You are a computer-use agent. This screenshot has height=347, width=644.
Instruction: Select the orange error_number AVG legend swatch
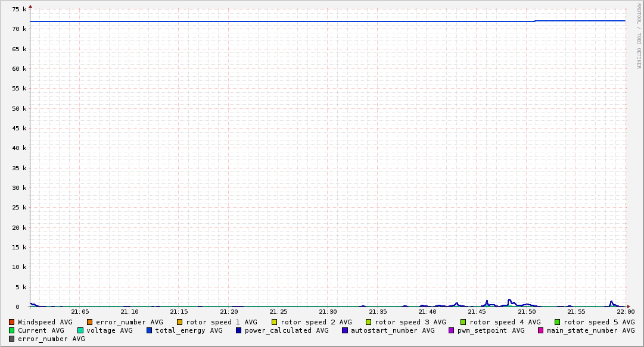90,322
